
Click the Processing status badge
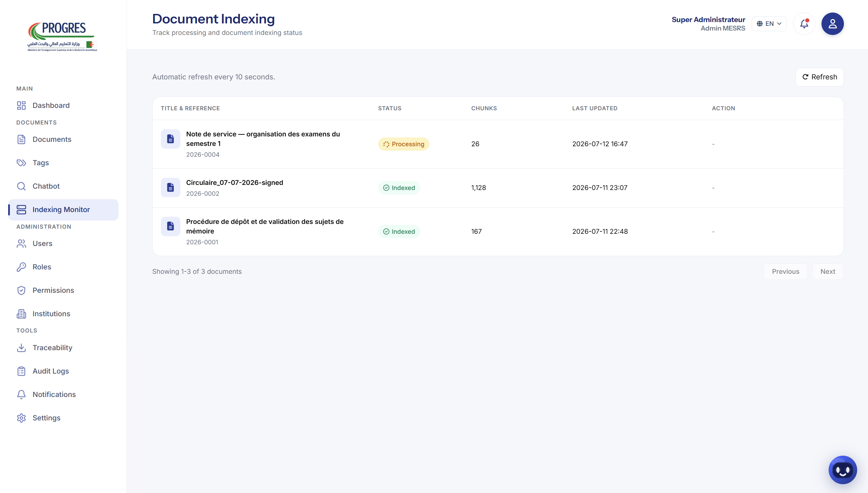[404, 144]
